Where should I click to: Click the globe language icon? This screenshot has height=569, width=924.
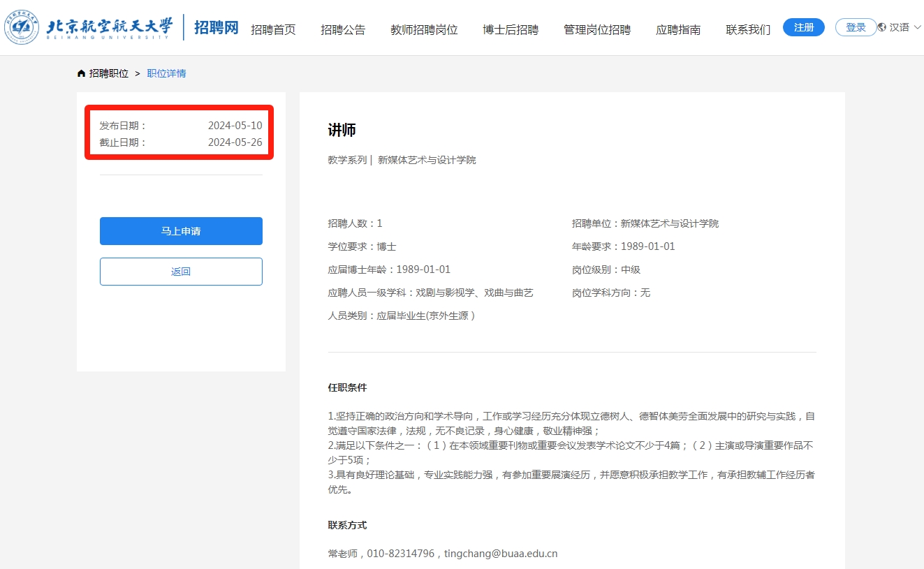click(882, 27)
